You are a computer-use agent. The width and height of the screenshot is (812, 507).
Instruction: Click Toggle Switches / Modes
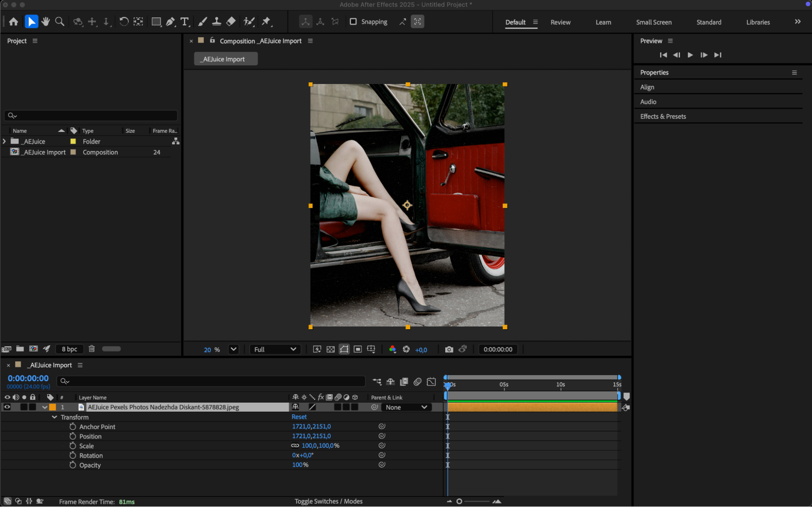[x=328, y=501]
